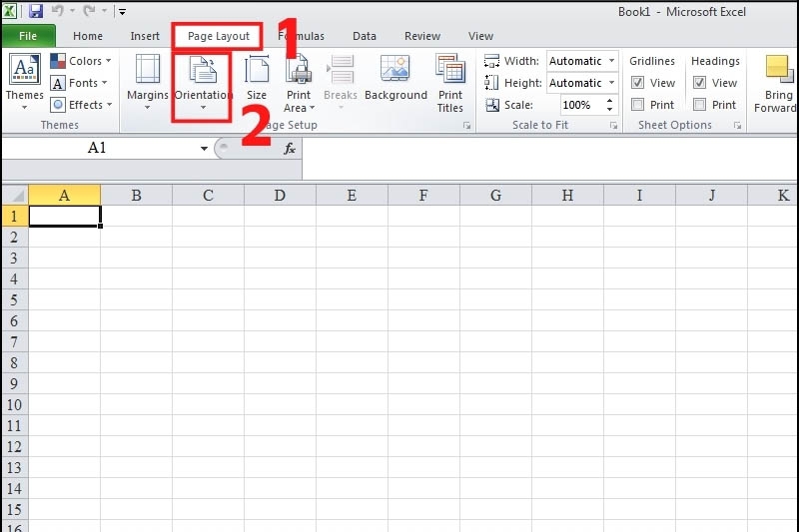The width and height of the screenshot is (799, 532).
Task: Open the Orientation menu
Action: click(203, 82)
